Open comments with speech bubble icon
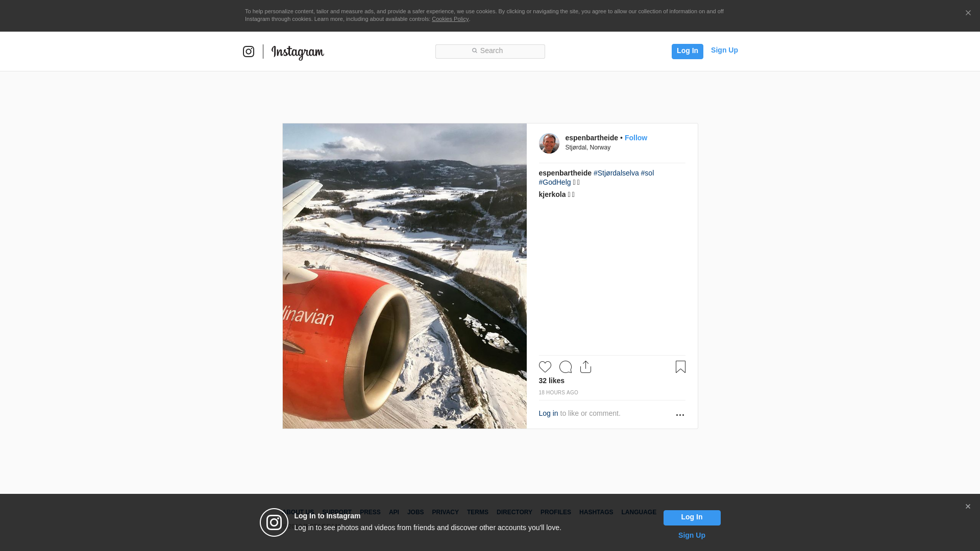 (x=565, y=367)
